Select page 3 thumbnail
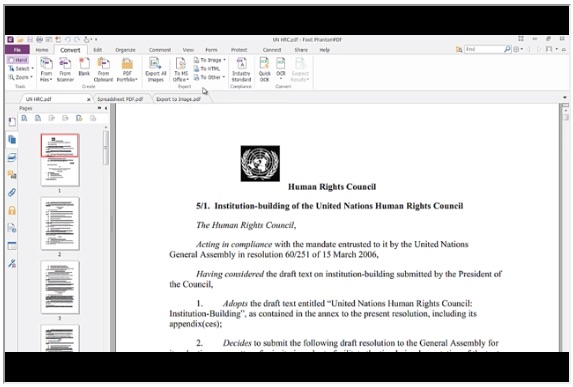The image size is (573, 387). pyautogui.click(x=60, y=287)
